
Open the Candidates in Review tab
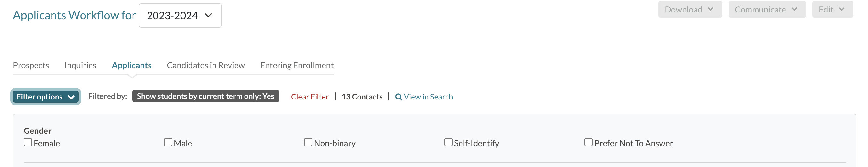[205, 65]
